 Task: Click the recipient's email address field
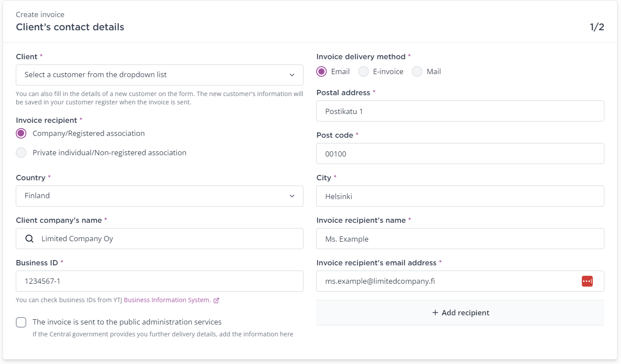pos(460,281)
